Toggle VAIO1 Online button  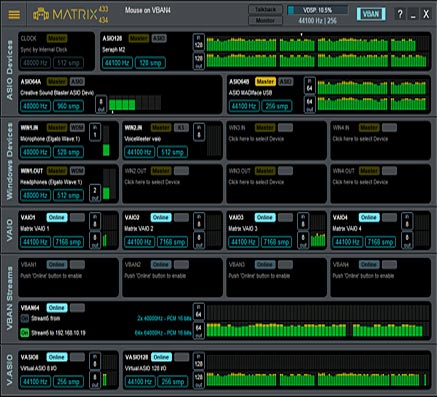click(57, 217)
